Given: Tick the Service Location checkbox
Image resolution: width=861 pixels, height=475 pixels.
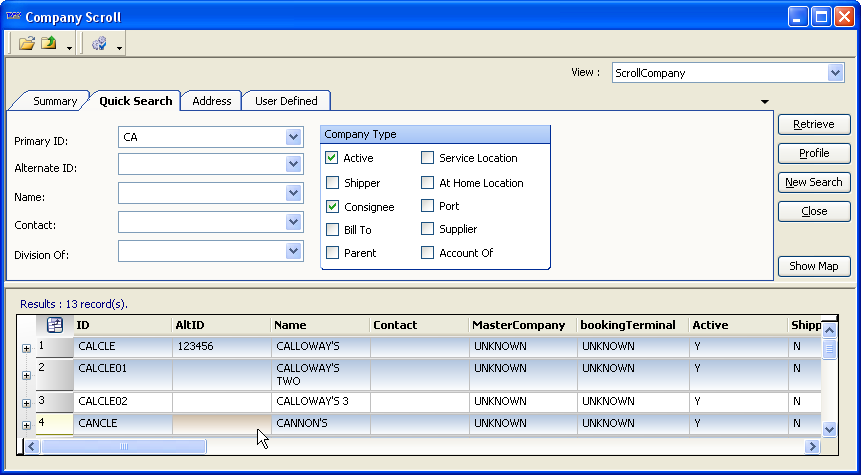Looking at the screenshot, I should click(428, 158).
